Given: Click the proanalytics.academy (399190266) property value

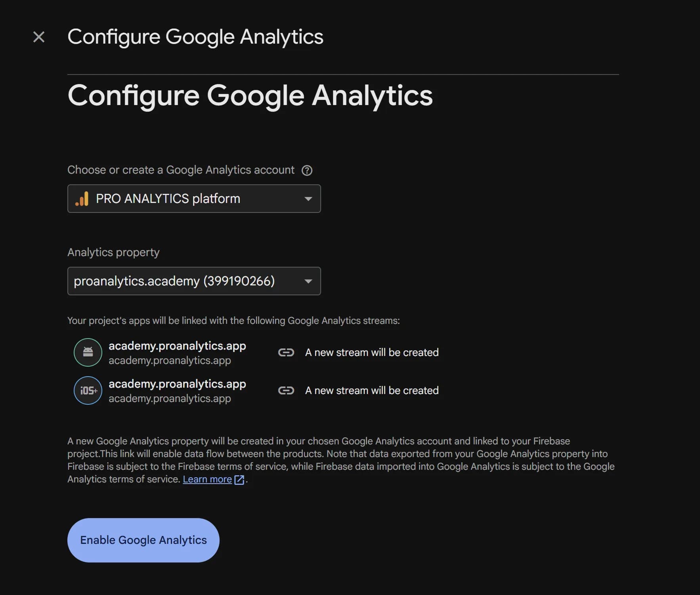Looking at the screenshot, I should pyautogui.click(x=174, y=281).
